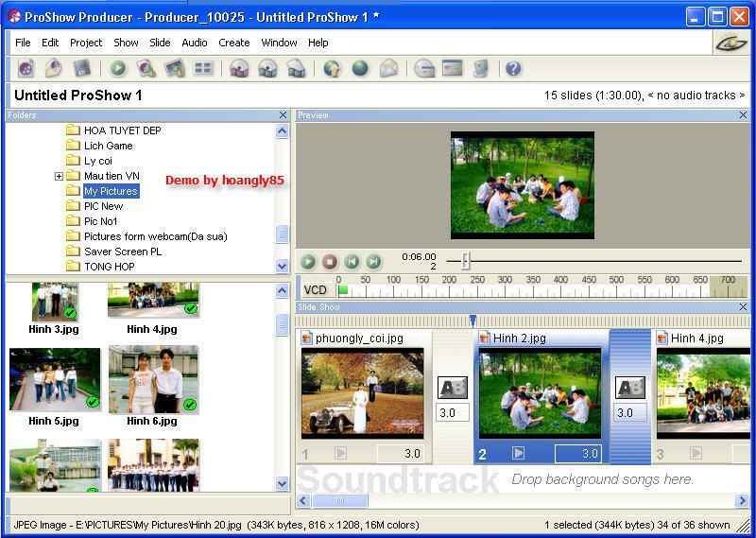Viewport: 756px width, 538px height.
Task: Stop the preview with the red stop button
Action: tap(330, 262)
